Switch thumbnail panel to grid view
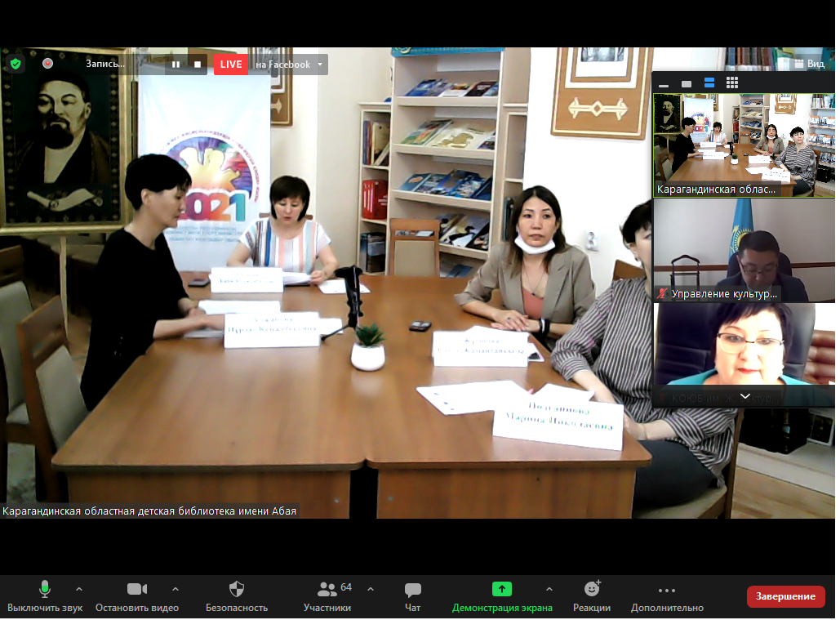The height and width of the screenshot is (620, 840). 732,83
